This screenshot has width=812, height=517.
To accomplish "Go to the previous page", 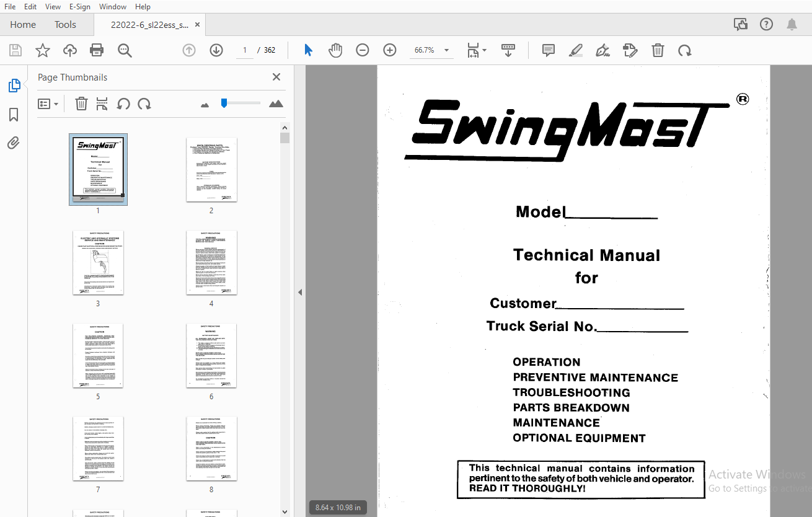I will 189,50.
